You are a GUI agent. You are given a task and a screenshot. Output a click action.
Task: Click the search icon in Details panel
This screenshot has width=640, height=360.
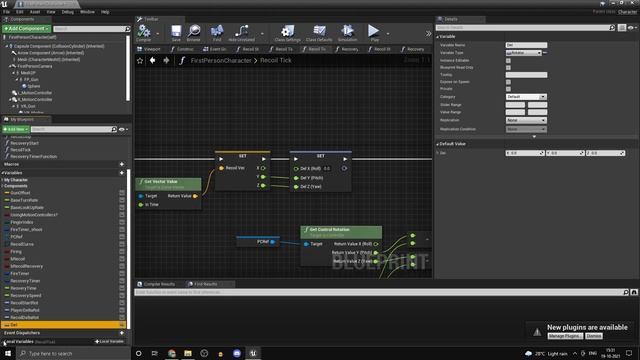[x=611, y=28]
